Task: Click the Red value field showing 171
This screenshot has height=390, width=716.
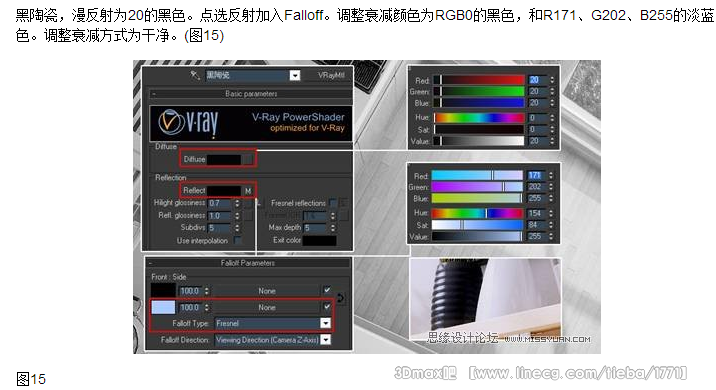Action: click(x=537, y=175)
